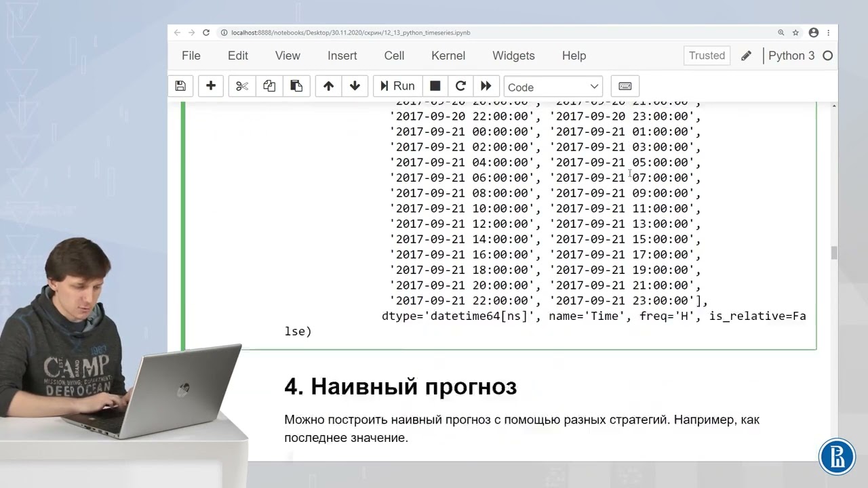
Task: Open the browser profile avatar
Action: pyautogui.click(x=814, y=33)
